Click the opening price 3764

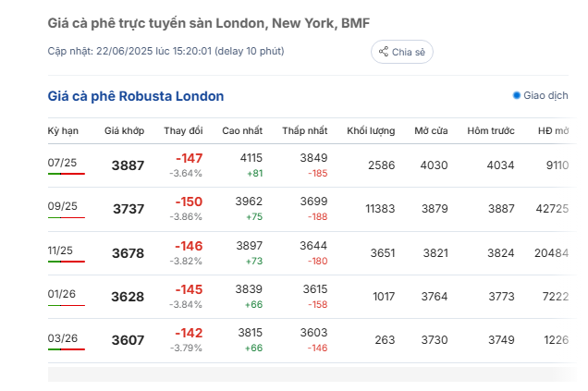click(x=435, y=297)
